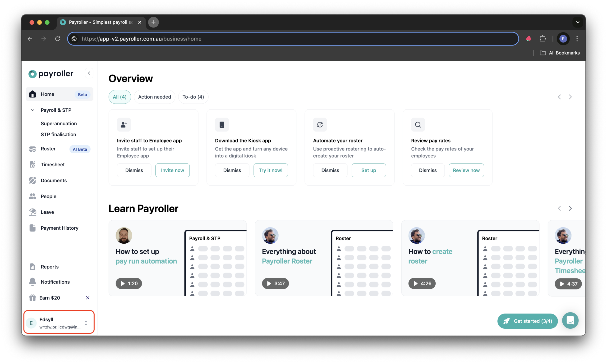This screenshot has height=364, width=607.
Task: Go back with the browser arrow
Action: click(x=30, y=39)
